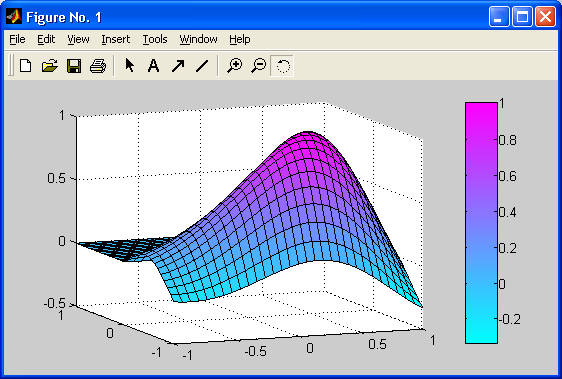Click z-axis tick label 0.5

click(x=56, y=178)
